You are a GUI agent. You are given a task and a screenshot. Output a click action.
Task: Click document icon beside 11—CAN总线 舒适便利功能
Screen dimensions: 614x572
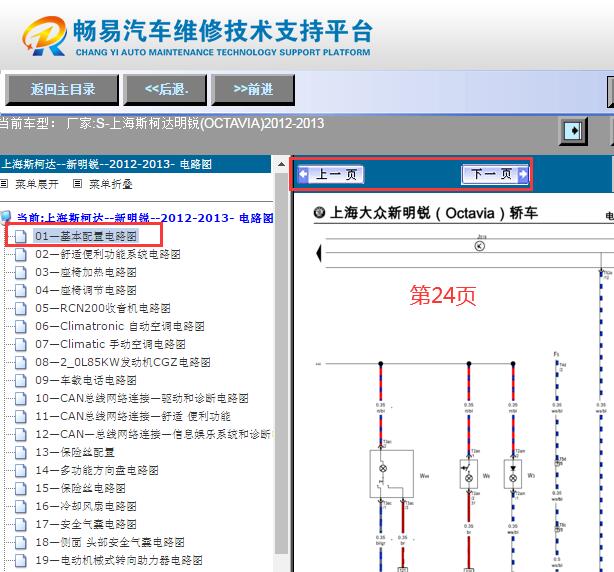(21, 417)
